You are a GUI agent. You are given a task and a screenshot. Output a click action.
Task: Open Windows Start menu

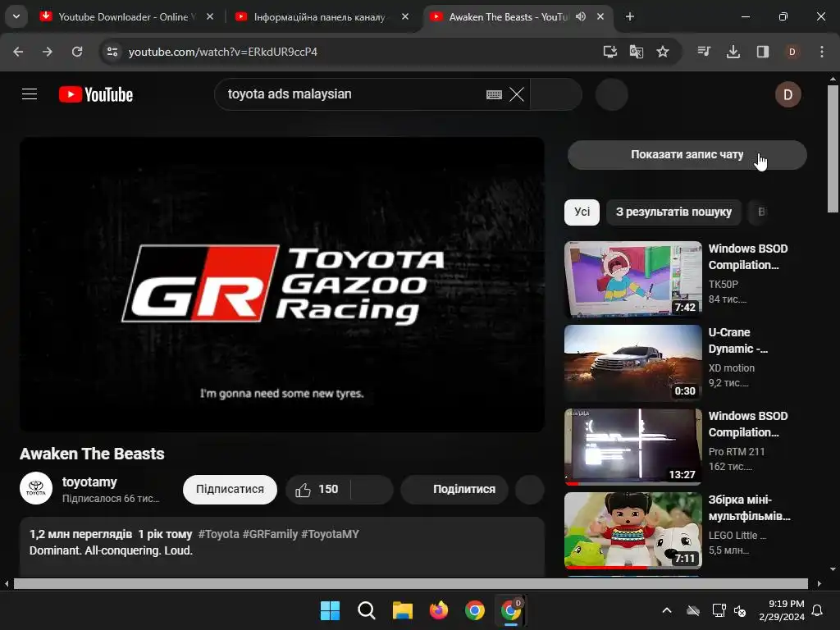coord(330,610)
